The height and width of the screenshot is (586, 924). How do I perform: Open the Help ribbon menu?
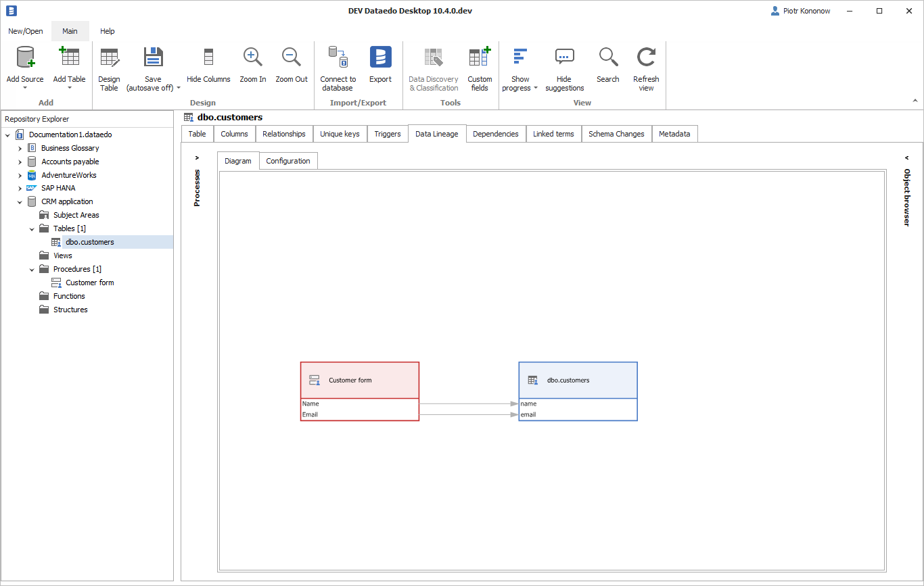pos(108,31)
